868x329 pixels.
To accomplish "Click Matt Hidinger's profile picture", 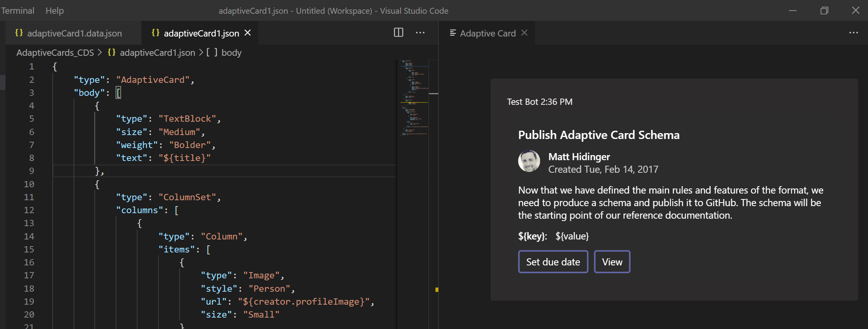I will pyautogui.click(x=529, y=161).
